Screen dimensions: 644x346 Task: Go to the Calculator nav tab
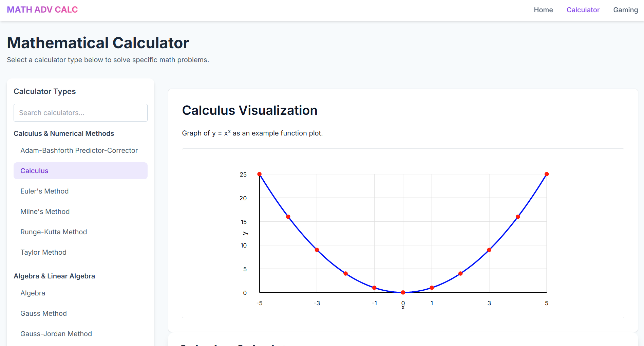(583, 10)
